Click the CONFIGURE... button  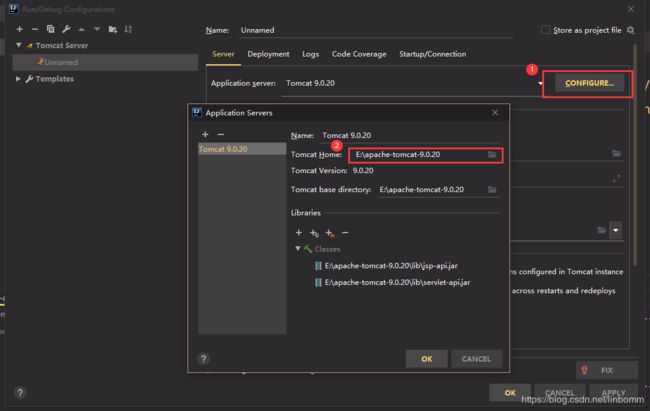tap(589, 83)
